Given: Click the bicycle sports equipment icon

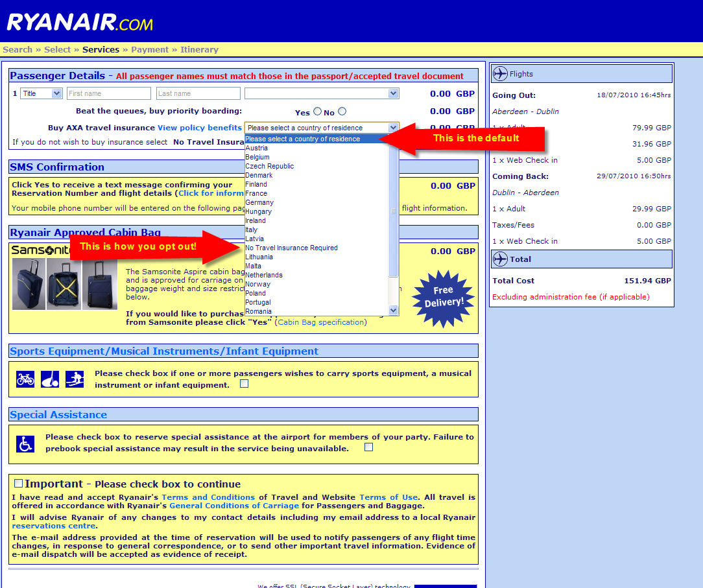Looking at the screenshot, I should (x=25, y=379).
